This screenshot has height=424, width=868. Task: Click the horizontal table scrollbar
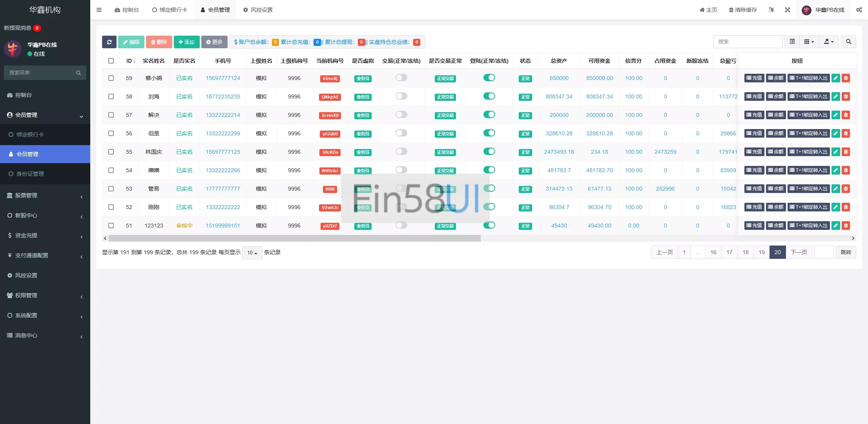pyautogui.click(x=294, y=238)
